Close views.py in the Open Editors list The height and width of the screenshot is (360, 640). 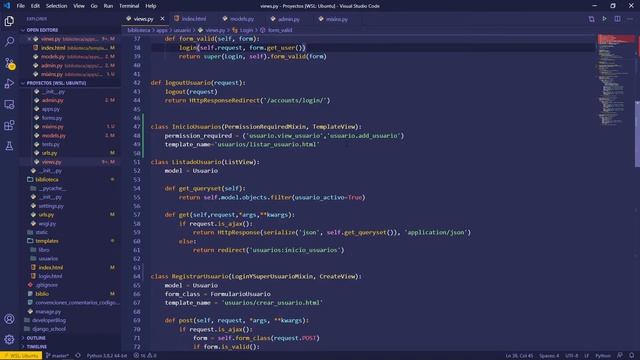29,39
